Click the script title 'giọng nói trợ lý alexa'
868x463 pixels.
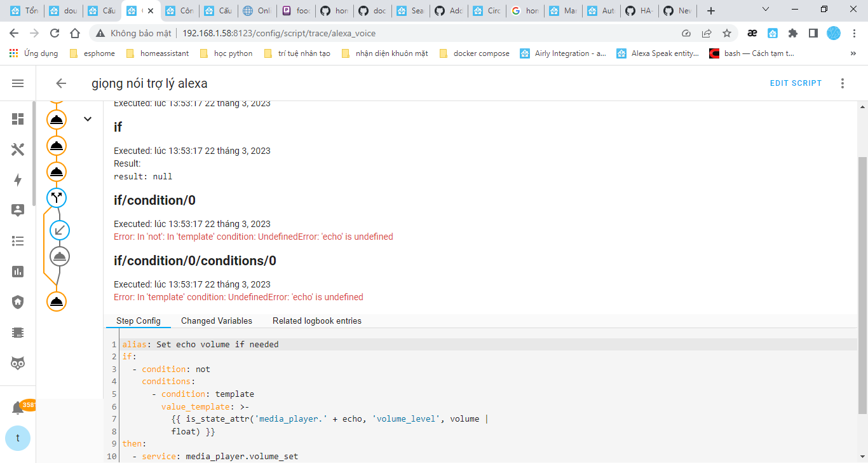149,83
